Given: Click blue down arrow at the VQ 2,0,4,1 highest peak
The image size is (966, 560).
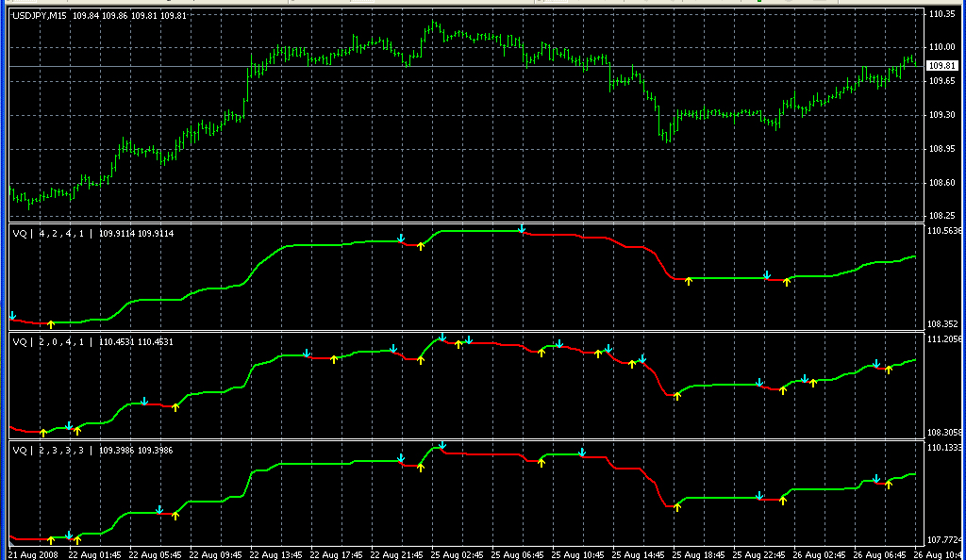Looking at the screenshot, I should coord(442,337).
